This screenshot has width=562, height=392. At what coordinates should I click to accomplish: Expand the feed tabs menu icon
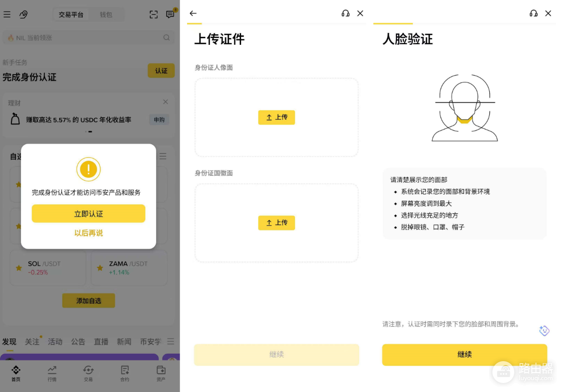point(171,341)
